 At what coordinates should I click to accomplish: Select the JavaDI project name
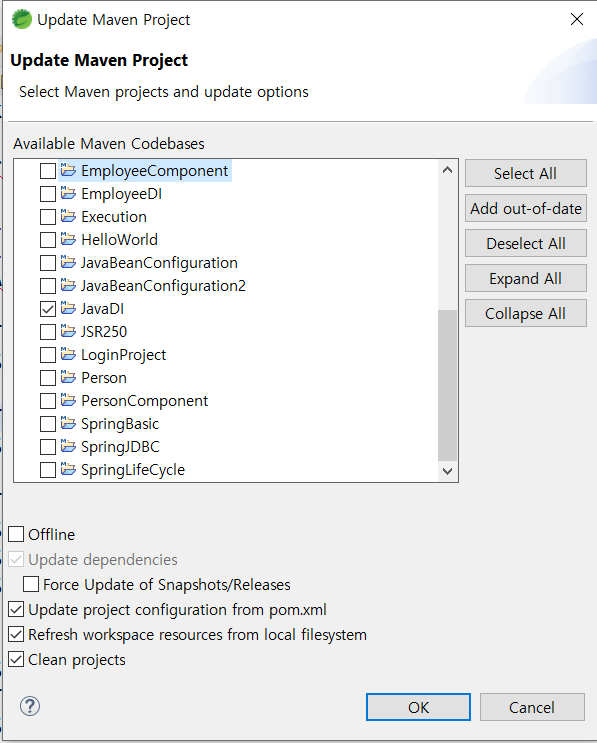102,308
